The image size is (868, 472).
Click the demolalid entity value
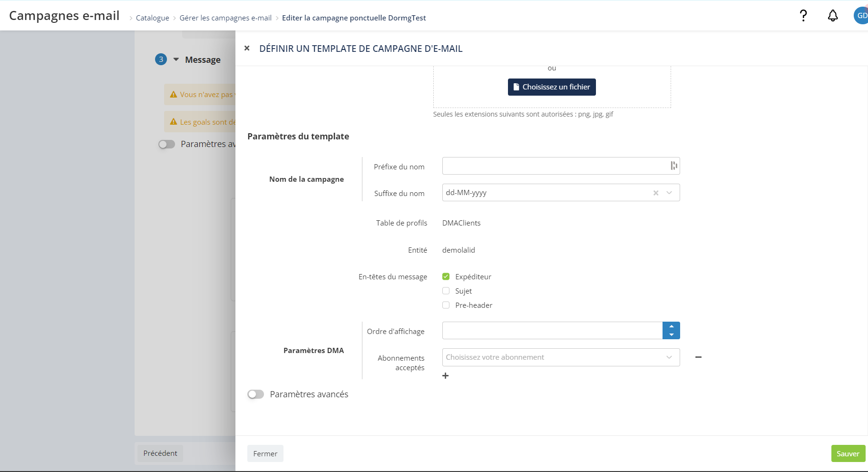point(458,250)
